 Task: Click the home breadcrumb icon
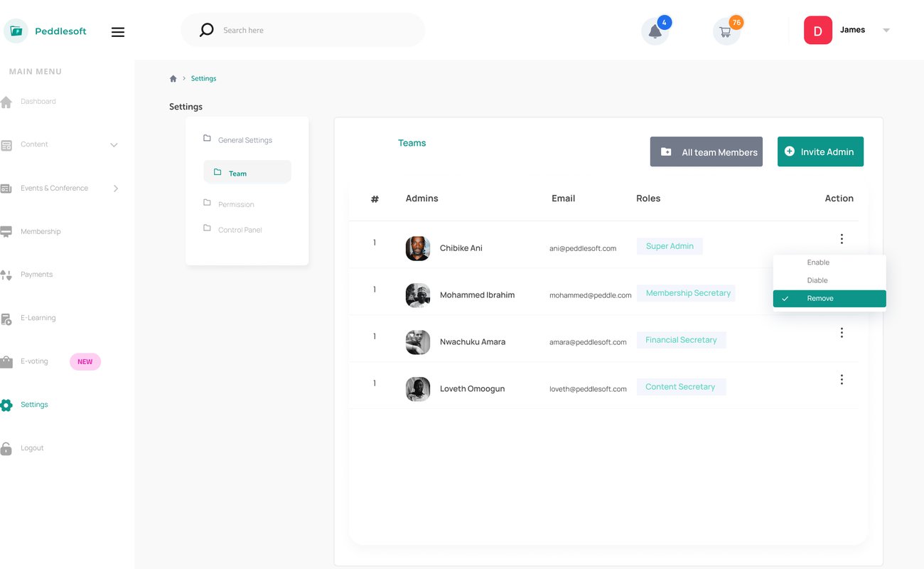pos(173,78)
